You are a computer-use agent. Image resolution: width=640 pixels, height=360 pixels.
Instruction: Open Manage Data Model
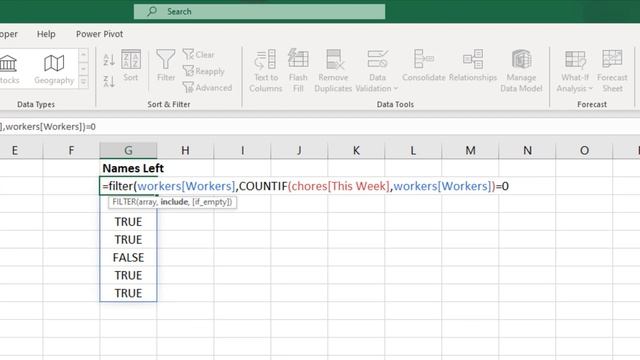tap(521, 71)
